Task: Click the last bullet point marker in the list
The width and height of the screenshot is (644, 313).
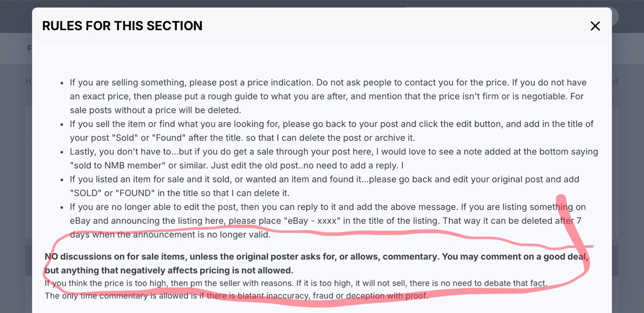Action: coord(62,207)
